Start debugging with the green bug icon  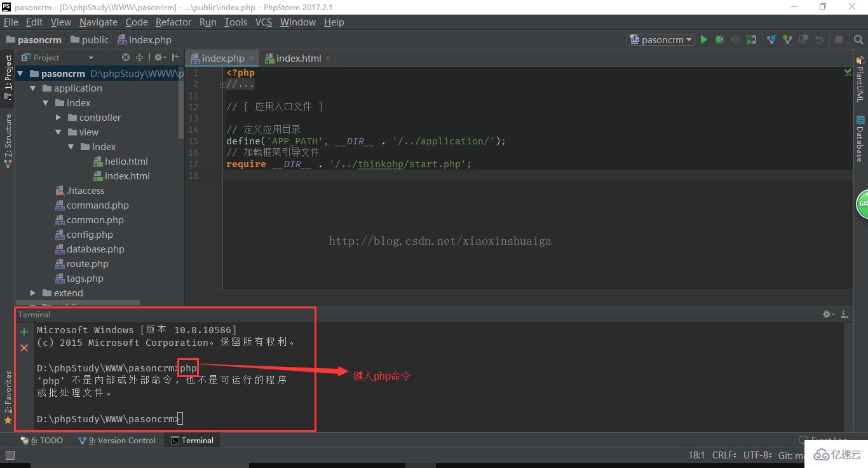pos(719,39)
